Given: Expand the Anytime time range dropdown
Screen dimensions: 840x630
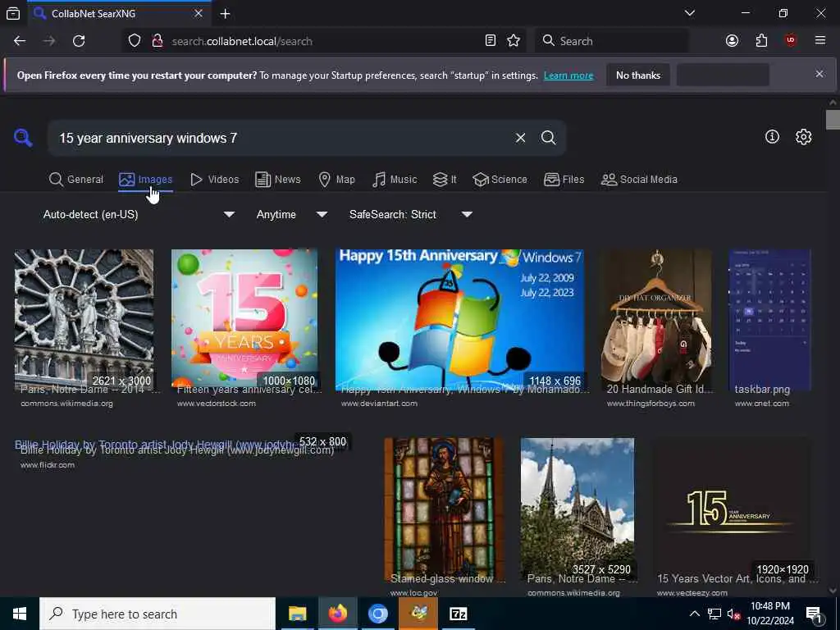Looking at the screenshot, I should [291, 214].
